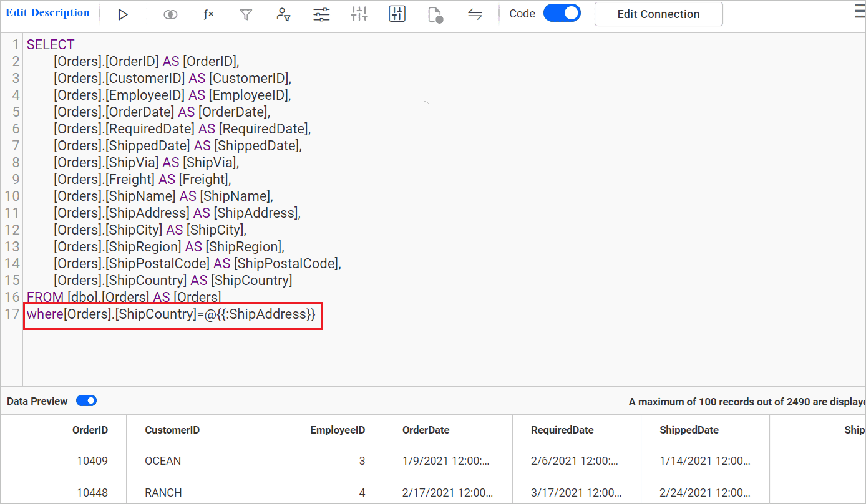Click the SELECT keyword on line 1

tap(50, 44)
